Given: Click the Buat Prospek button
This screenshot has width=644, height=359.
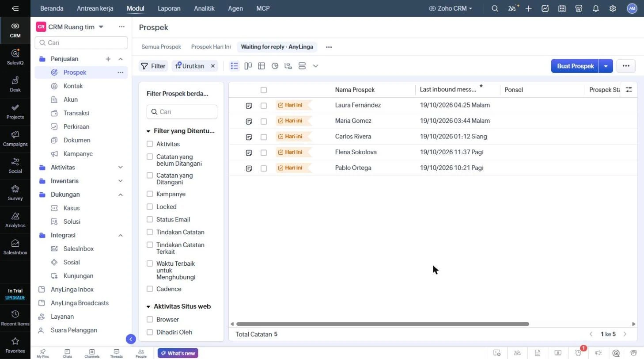Looking at the screenshot, I should (575, 66).
